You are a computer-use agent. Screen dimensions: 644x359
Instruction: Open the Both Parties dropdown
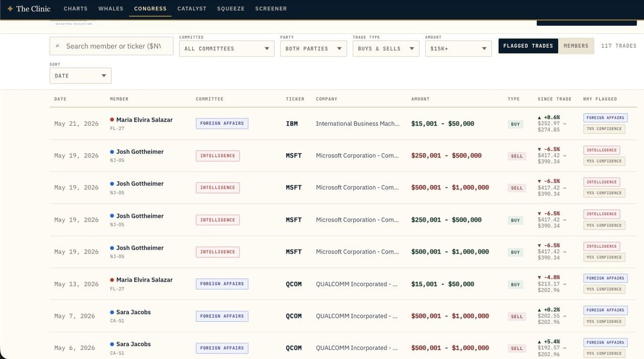313,48
